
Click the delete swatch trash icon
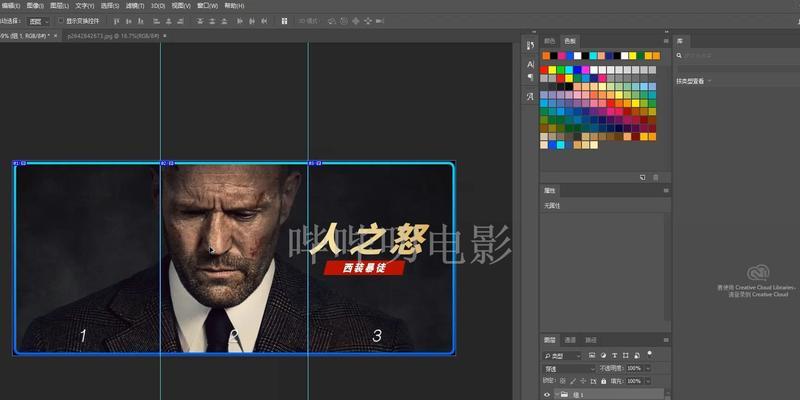point(656,178)
